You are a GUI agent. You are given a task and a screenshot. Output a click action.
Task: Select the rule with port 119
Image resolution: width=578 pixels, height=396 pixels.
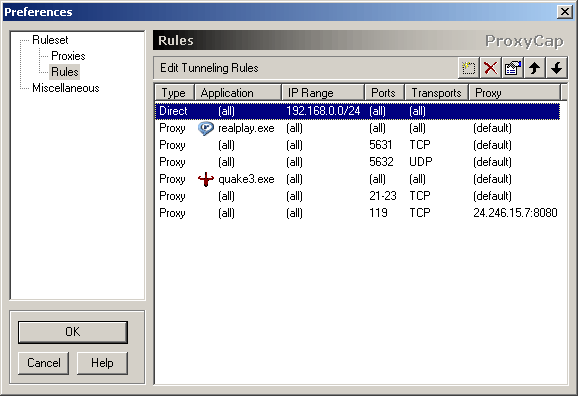click(357, 213)
